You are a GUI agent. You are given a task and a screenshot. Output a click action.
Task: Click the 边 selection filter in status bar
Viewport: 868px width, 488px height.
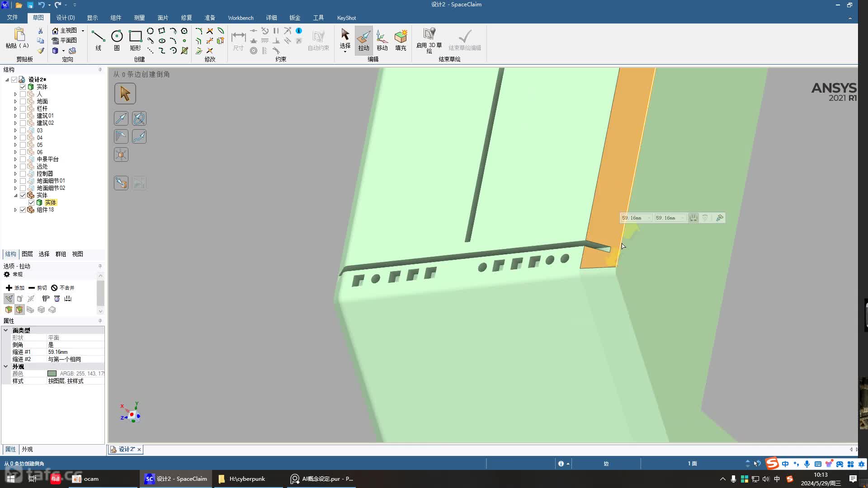click(x=606, y=464)
